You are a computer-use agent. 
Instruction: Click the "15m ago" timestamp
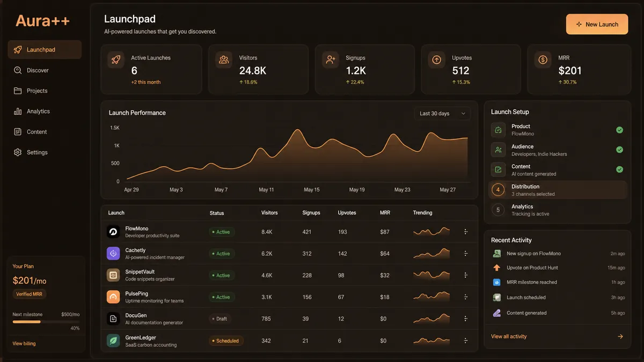pos(616,268)
